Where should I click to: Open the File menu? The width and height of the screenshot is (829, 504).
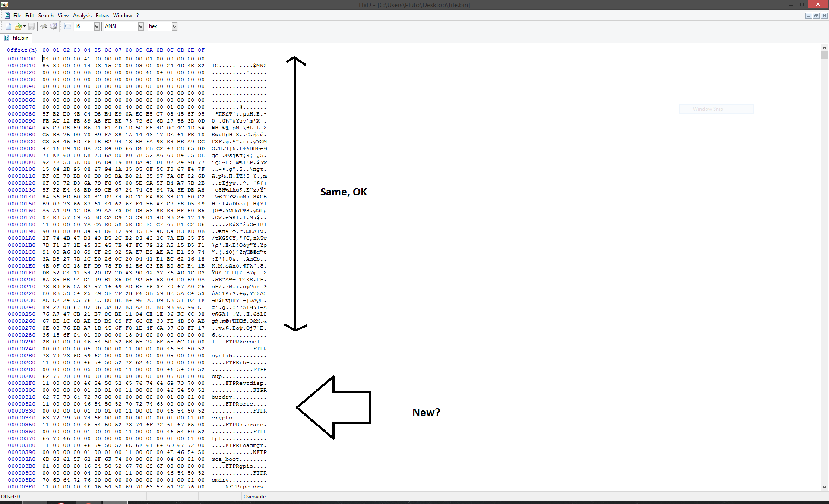pyautogui.click(x=17, y=16)
